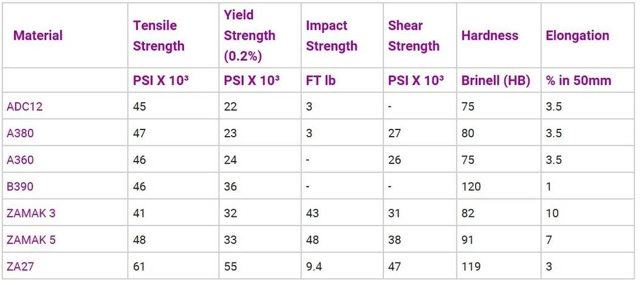Select the Impact Strength column header
The width and height of the screenshot is (644, 285).
[x=331, y=36]
